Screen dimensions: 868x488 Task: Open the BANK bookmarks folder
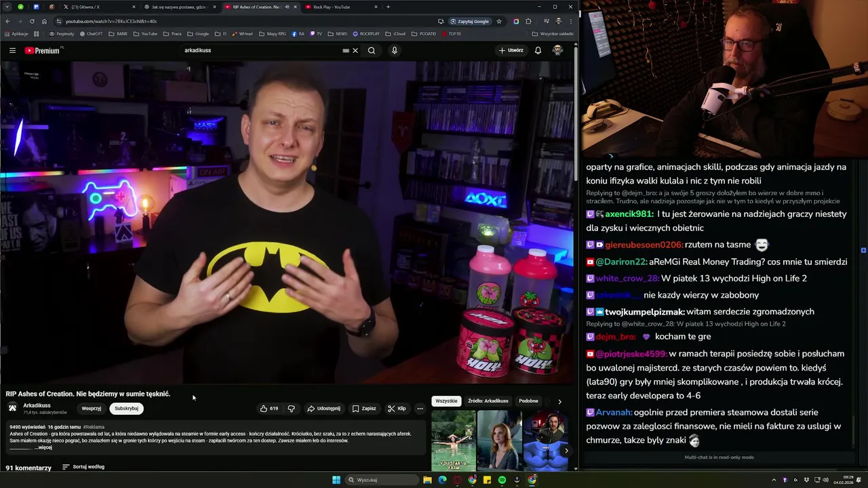point(118,33)
